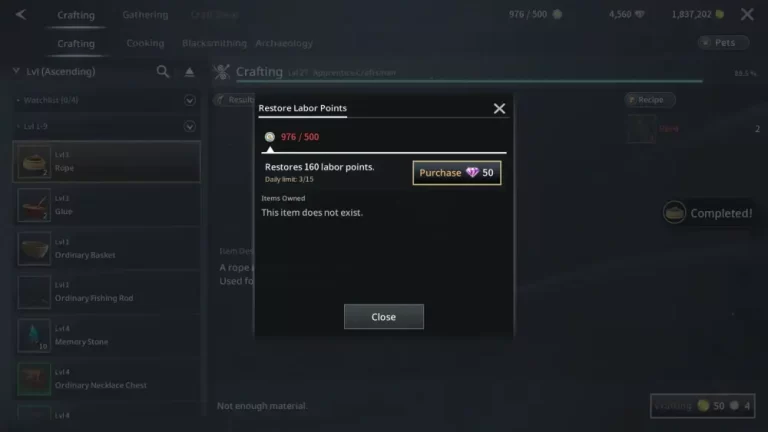Switch to the Gathering tab
Image resolution: width=768 pixels, height=432 pixels.
(145, 15)
